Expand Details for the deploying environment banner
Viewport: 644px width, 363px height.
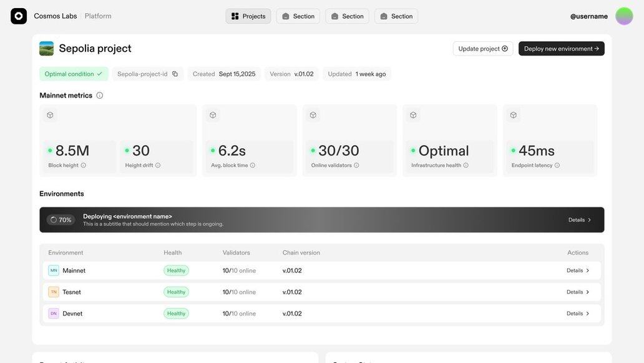click(x=580, y=220)
